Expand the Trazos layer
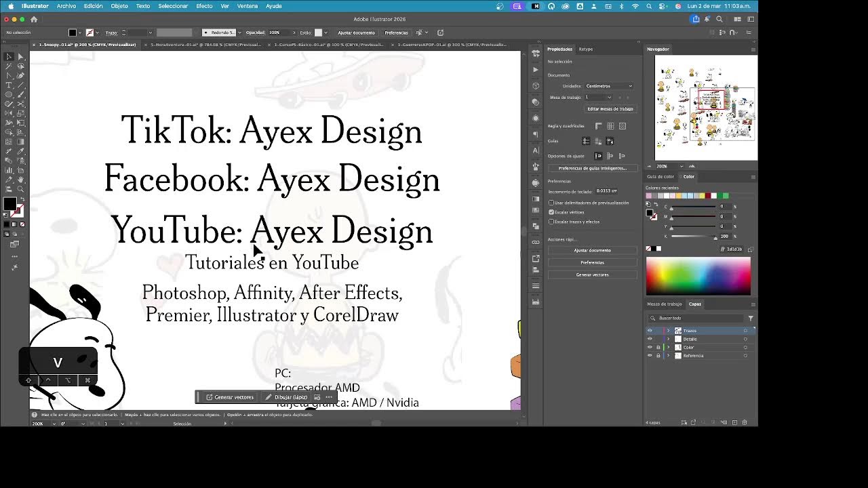 (x=668, y=331)
